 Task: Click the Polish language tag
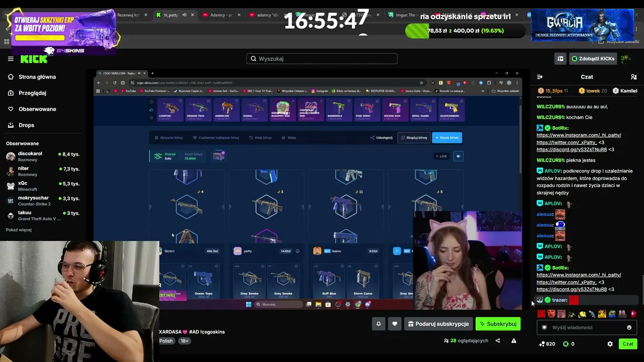click(x=166, y=341)
